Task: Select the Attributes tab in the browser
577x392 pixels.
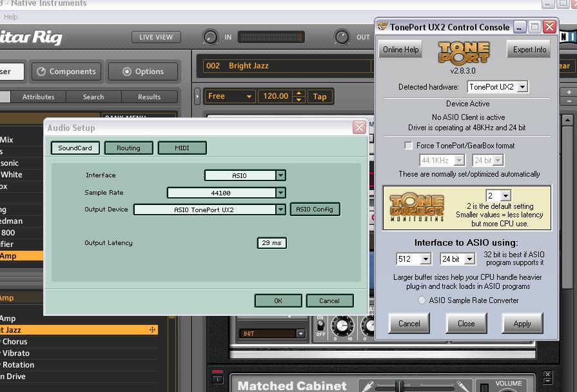Action: tap(38, 97)
